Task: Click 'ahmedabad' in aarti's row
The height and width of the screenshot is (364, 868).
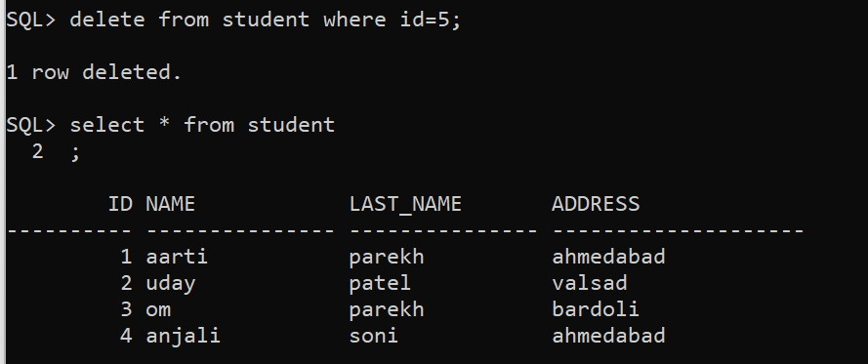Action: (608, 257)
